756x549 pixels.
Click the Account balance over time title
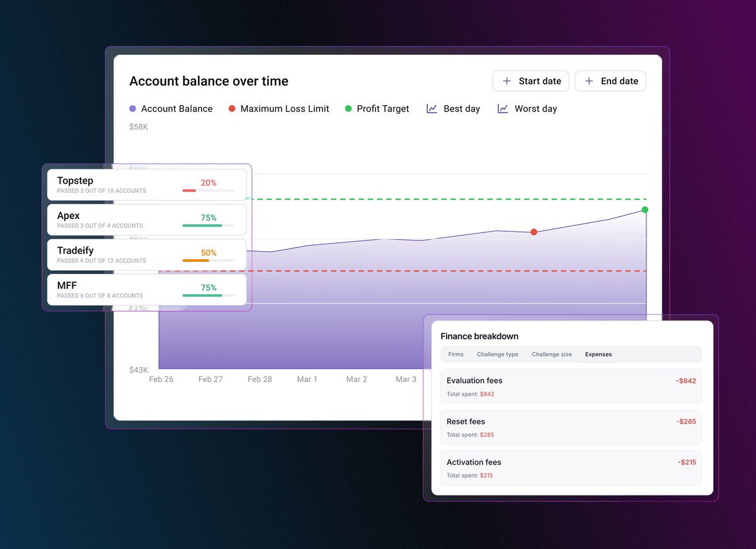[209, 81]
